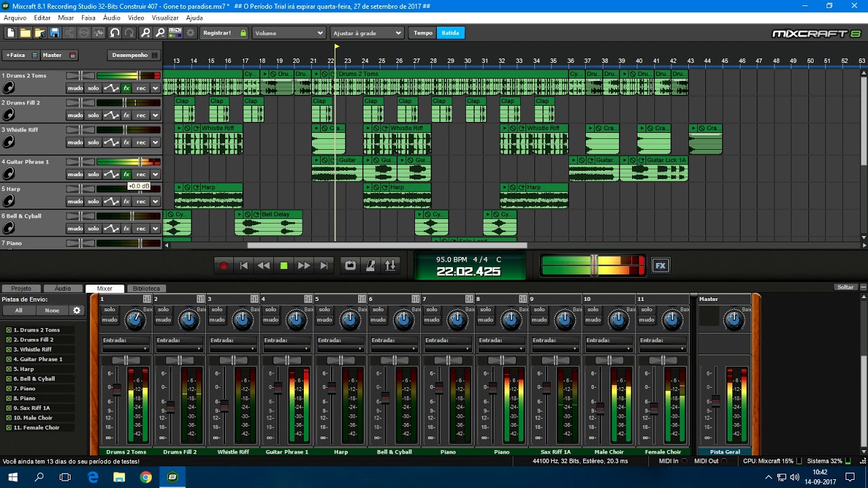Open fx on Guitar Phrase 1 track
Viewport: 868px width, 488px height.
(x=126, y=174)
